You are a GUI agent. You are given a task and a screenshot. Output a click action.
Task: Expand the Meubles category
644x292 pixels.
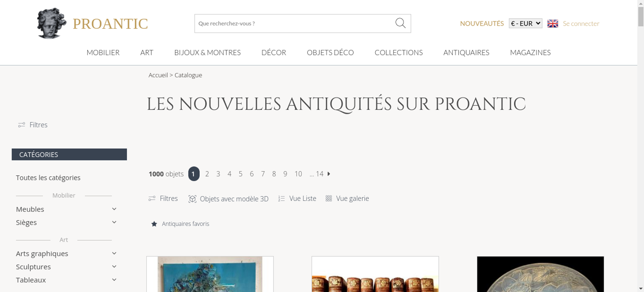[x=114, y=209]
